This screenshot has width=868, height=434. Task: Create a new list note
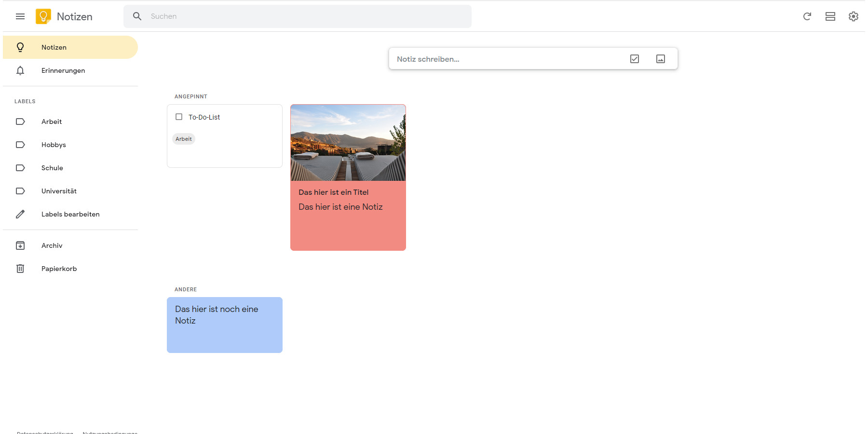coord(634,59)
